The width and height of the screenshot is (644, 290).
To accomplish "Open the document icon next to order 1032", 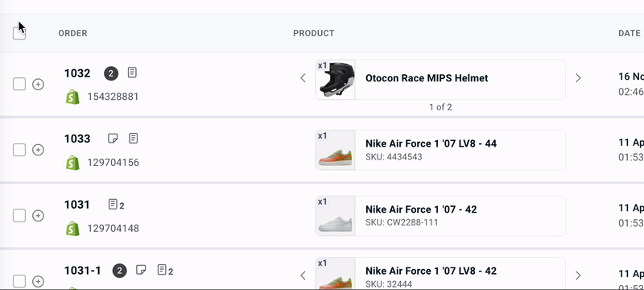I will 132,72.
